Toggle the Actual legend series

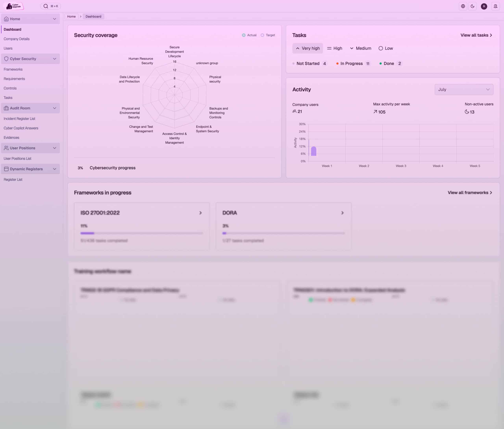click(x=249, y=35)
